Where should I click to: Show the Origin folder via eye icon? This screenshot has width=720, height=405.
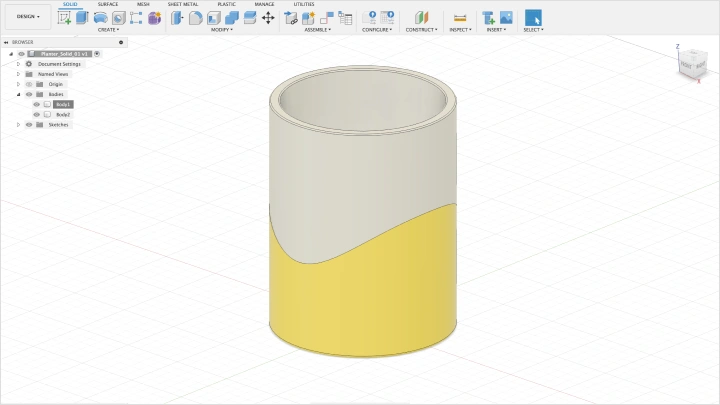[29, 84]
